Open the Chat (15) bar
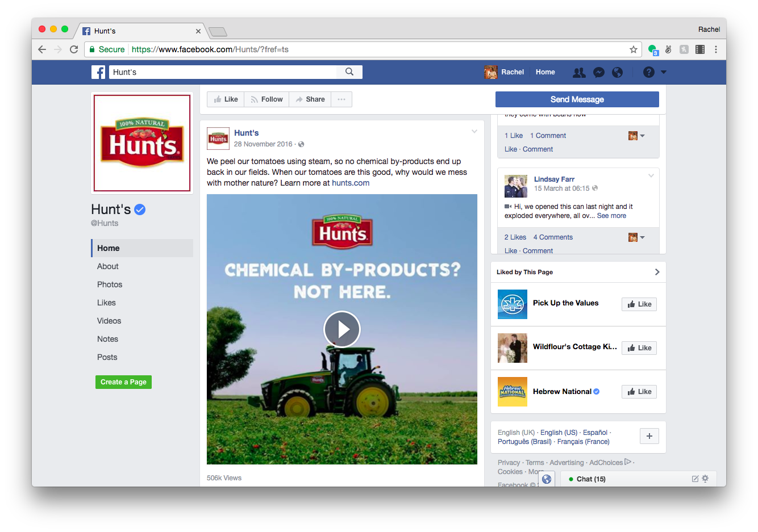The height and width of the screenshot is (532, 758). tap(638, 479)
